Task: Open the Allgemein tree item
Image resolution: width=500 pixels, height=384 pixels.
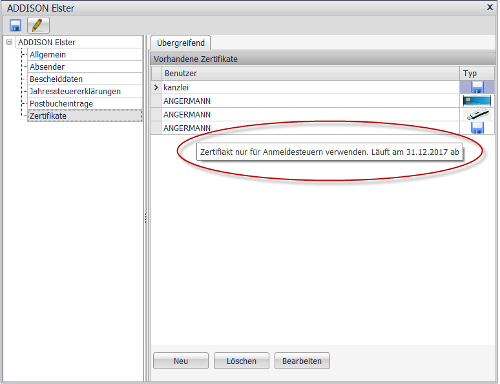Action: tap(48, 55)
